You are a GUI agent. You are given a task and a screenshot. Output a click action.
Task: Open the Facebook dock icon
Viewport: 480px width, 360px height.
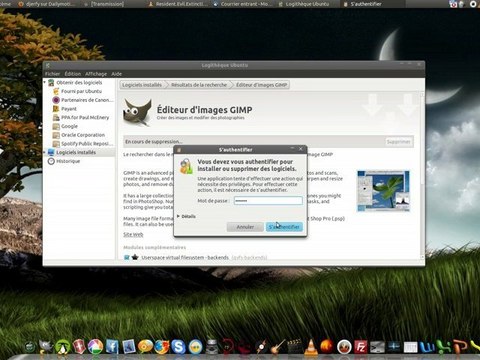coord(112,347)
